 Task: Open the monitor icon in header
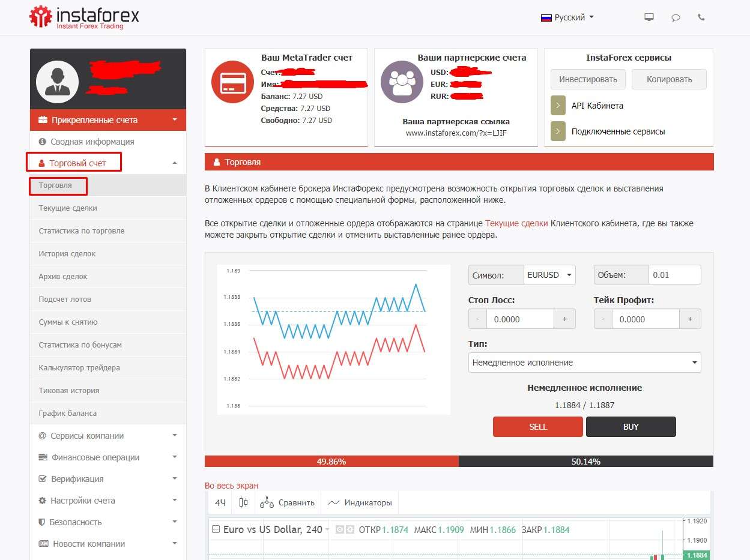(649, 17)
